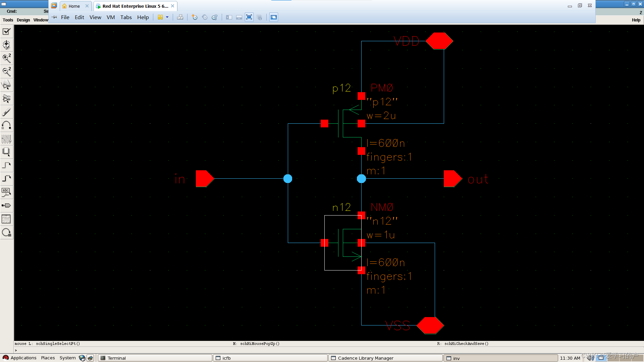The image size is (644, 362).
Task: Expand the pause VM dropdown arrow
Action: pos(167,17)
